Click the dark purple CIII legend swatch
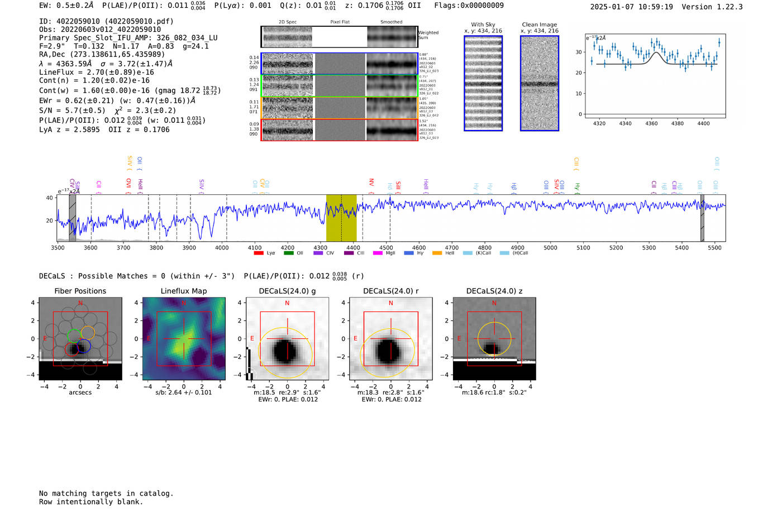Screen dimensions: 782x532 click(349, 253)
